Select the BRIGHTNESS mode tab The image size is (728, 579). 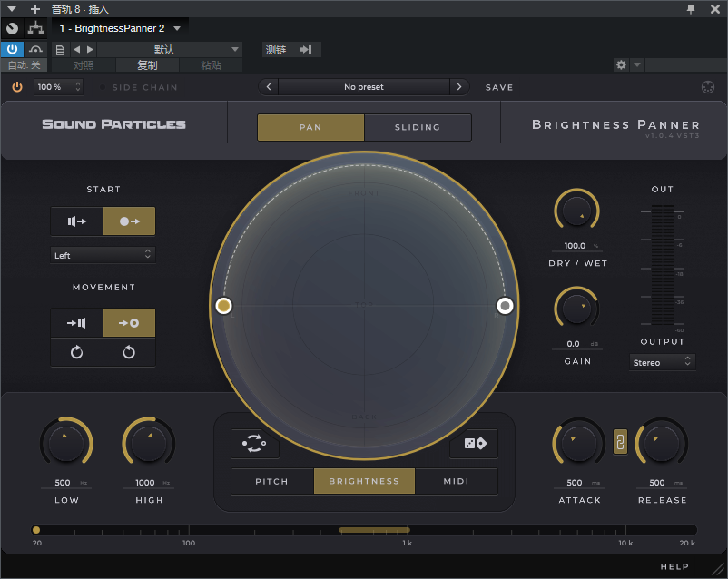click(x=365, y=481)
